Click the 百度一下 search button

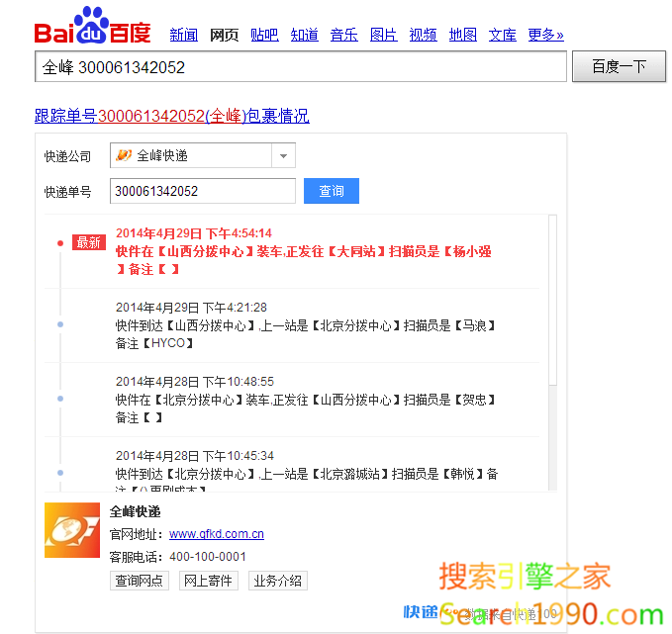619,66
